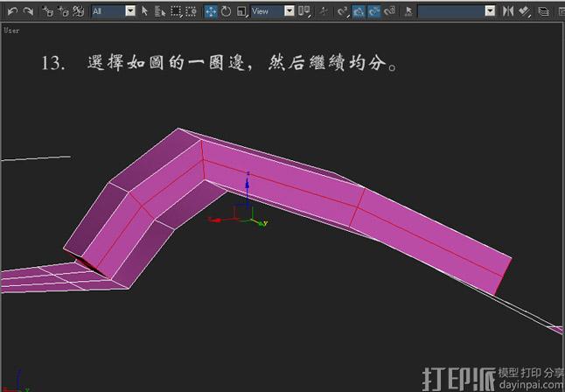The height and width of the screenshot is (392, 565).
Task: Toggle the Percent Snap button
Action: coord(374,11)
